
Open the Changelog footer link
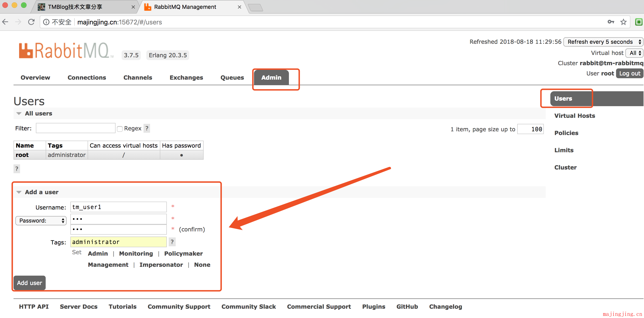click(x=445, y=307)
